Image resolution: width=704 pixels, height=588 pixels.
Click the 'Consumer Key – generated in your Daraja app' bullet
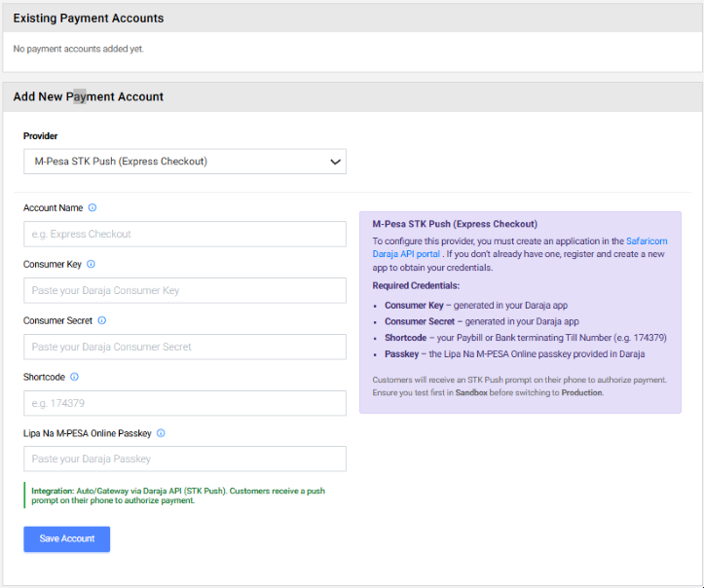pos(476,306)
